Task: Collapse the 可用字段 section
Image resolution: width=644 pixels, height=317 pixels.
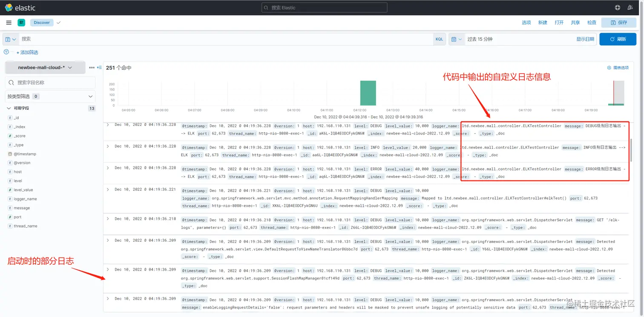Action: 9,109
